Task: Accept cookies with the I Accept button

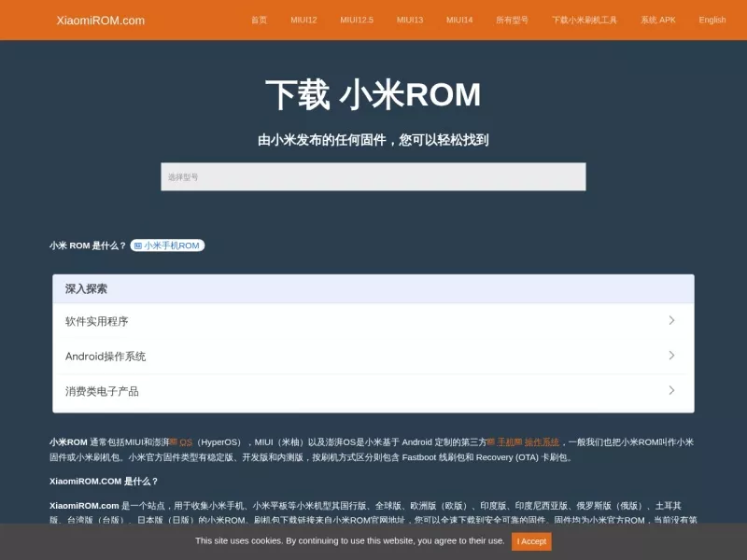Action: pyautogui.click(x=531, y=541)
